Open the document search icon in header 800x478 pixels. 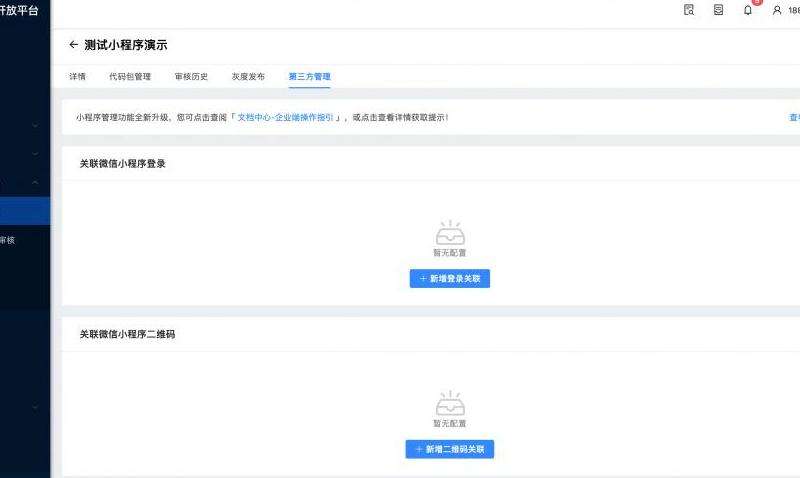(x=689, y=10)
